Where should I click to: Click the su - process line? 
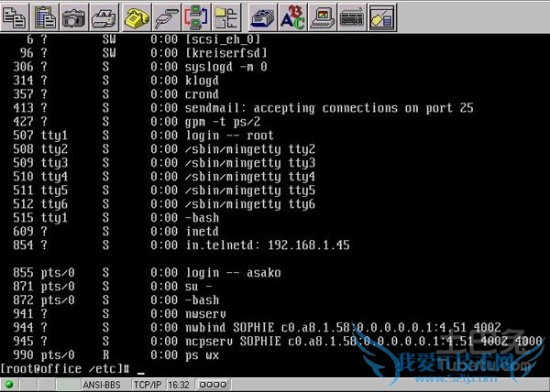113,286
